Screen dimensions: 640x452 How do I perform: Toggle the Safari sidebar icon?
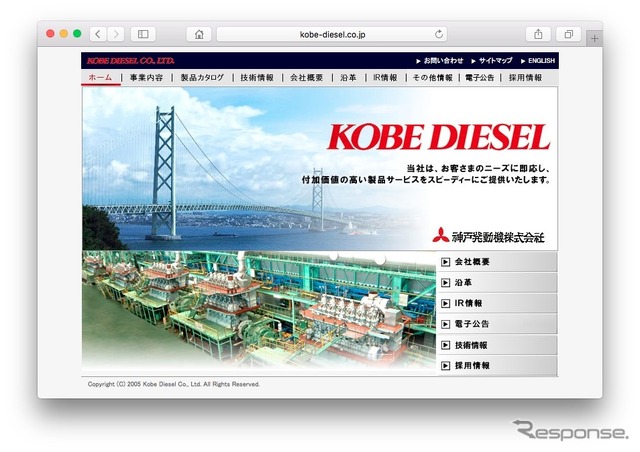pos(143,34)
